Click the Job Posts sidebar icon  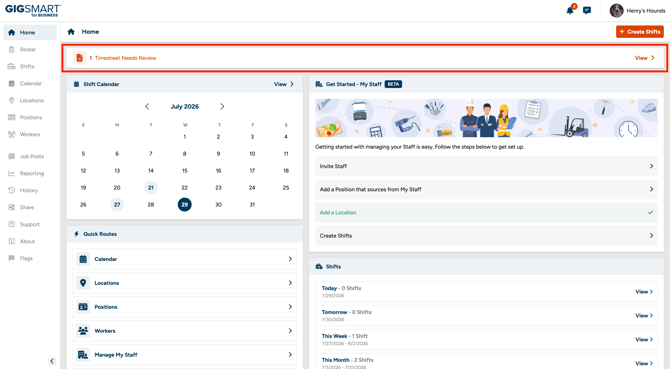click(12, 156)
